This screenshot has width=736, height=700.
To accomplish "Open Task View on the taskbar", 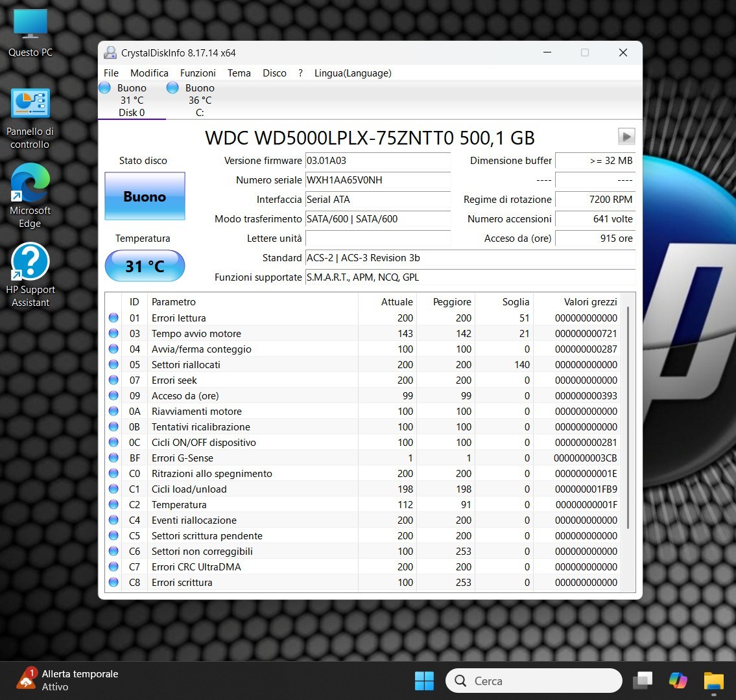I will (643, 681).
